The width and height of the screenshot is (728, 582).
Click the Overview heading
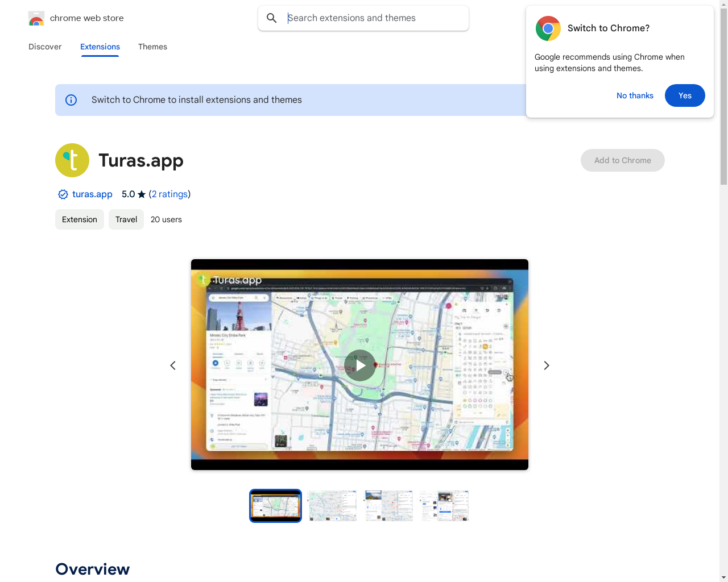93,569
